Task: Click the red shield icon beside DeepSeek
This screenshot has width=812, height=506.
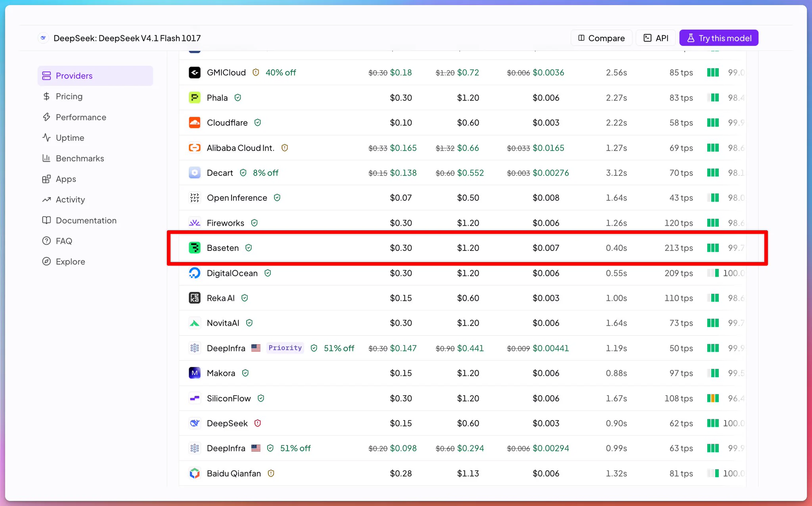Action: [x=258, y=423]
